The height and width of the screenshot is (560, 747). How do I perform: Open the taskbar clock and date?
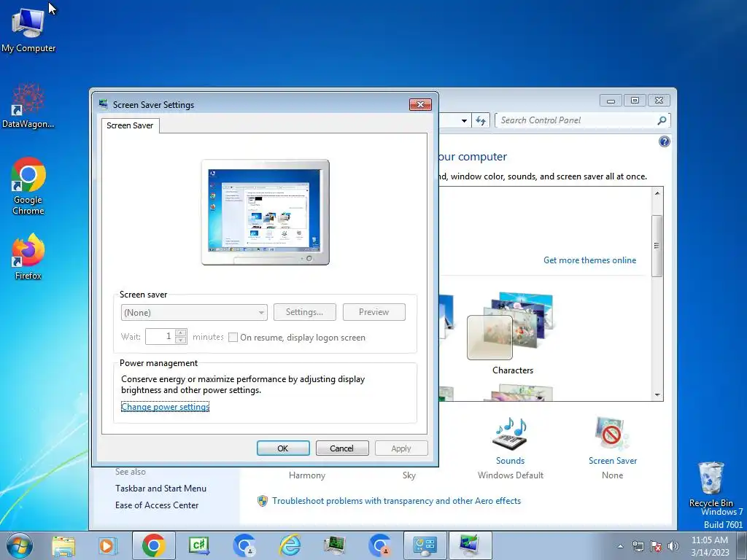[710, 546]
